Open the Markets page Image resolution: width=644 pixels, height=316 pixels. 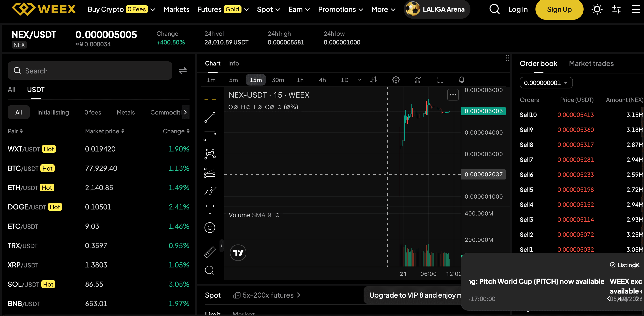(176, 9)
